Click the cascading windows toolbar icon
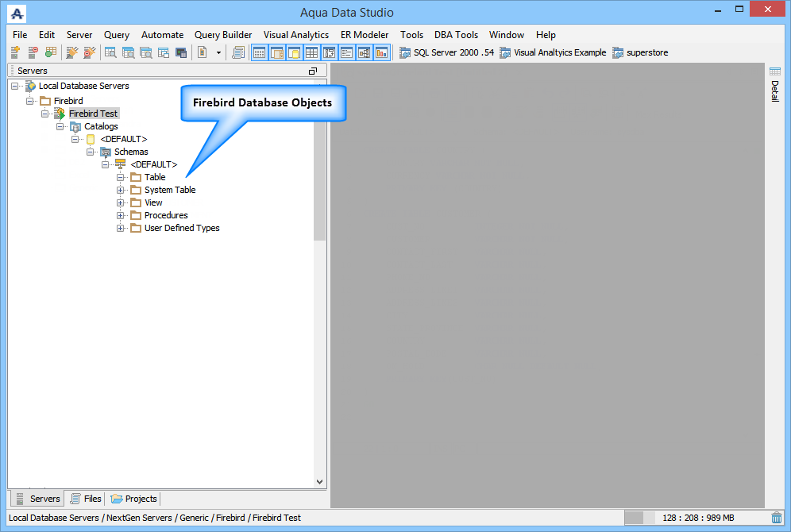The width and height of the screenshot is (791, 532). [x=164, y=52]
